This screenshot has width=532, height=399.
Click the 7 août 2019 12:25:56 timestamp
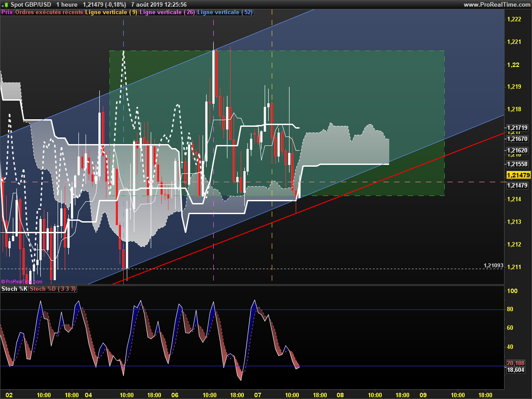pos(158,4)
